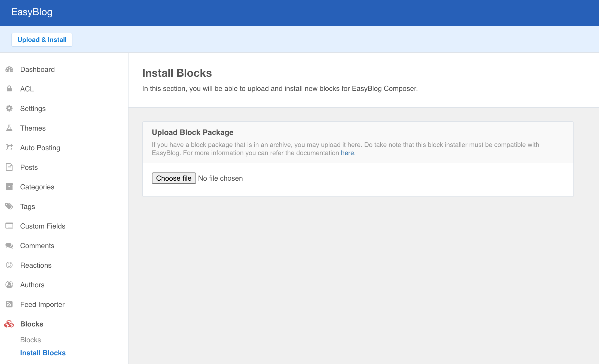The width and height of the screenshot is (599, 364).
Task: Select Comments in the sidebar
Action: coord(37,246)
